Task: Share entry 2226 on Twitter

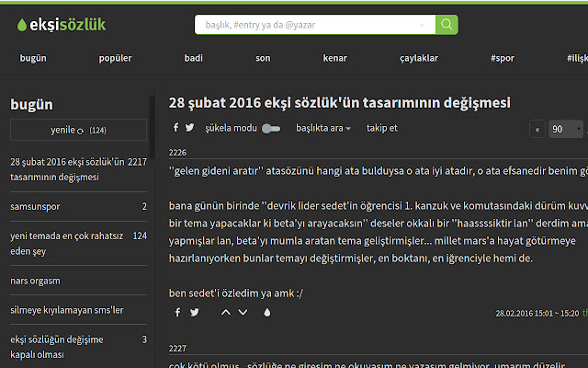Action: 194,312
